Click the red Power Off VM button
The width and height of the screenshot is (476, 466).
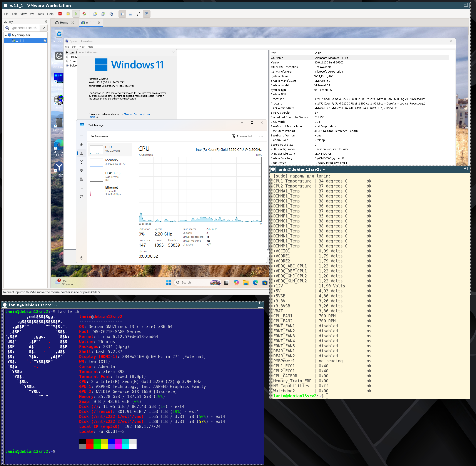click(x=60, y=14)
